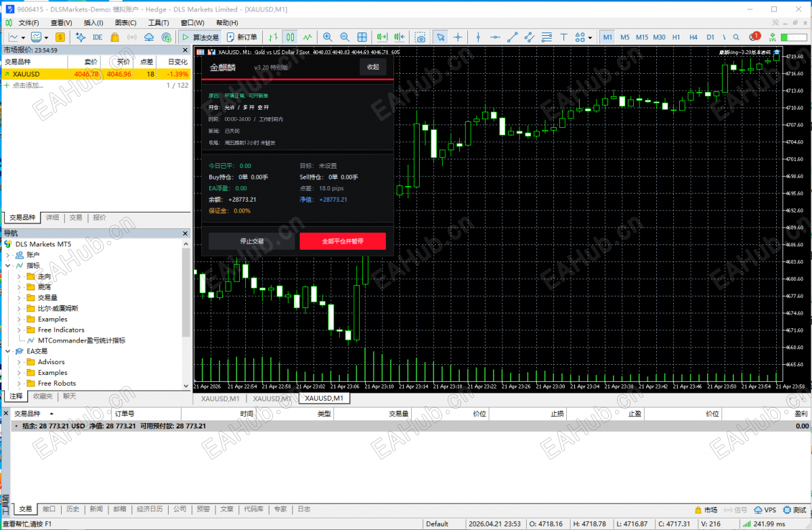Close the Navigator 导航 panel
Screen dimensions: 812x530
tap(186, 234)
